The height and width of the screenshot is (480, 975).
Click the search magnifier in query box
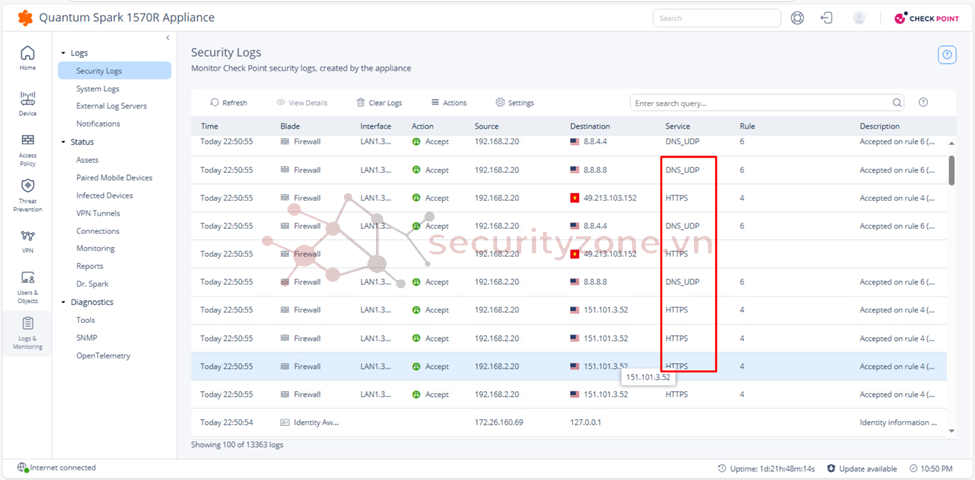897,103
